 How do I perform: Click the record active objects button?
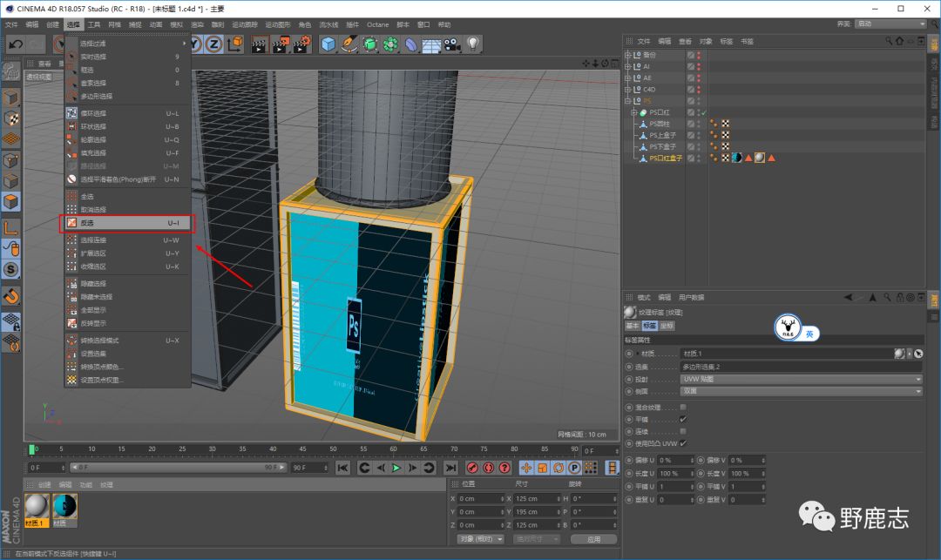(474, 468)
